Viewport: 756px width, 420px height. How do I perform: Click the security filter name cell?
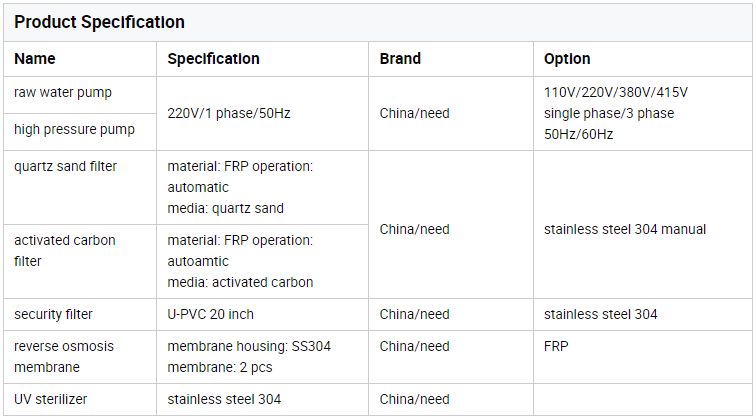tap(53, 315)
